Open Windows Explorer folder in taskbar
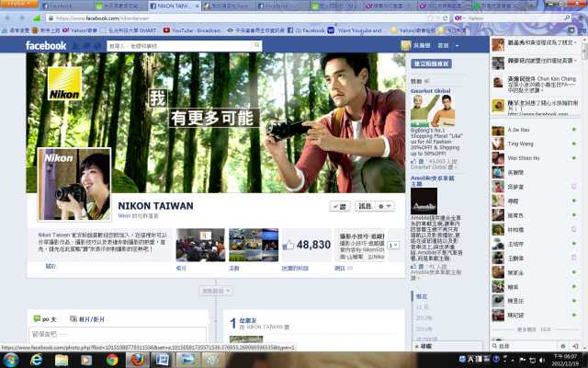The height and width of the screenshot is (368, 588). pyautogui.click(x=62, y=360)
